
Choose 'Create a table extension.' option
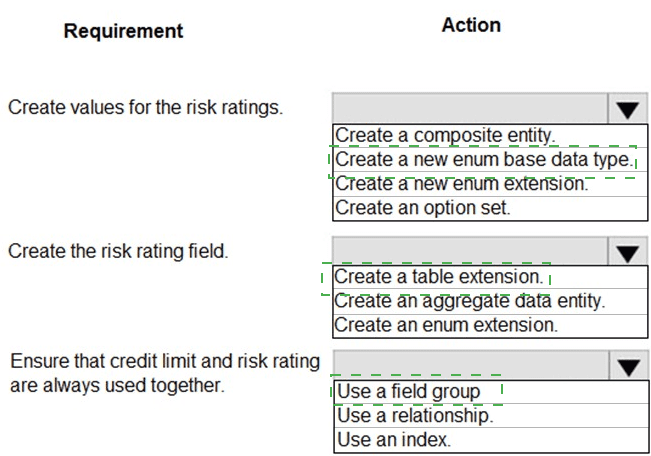tap(490, 277)
